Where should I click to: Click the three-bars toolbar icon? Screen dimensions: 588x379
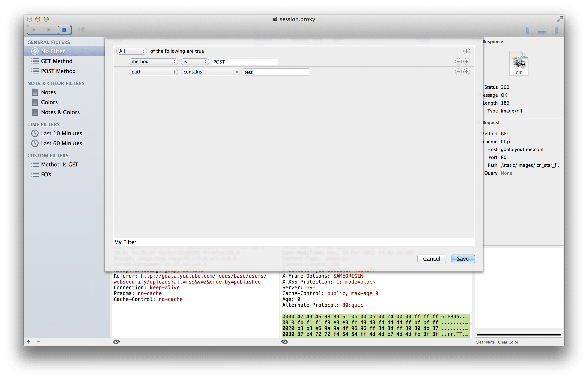tap(82, 30)
